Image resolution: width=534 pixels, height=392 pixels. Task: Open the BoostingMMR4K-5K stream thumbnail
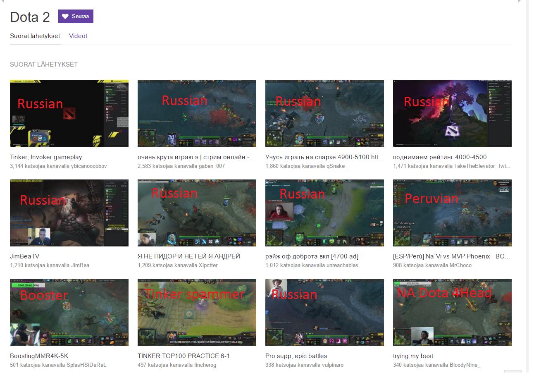(69, 312)
